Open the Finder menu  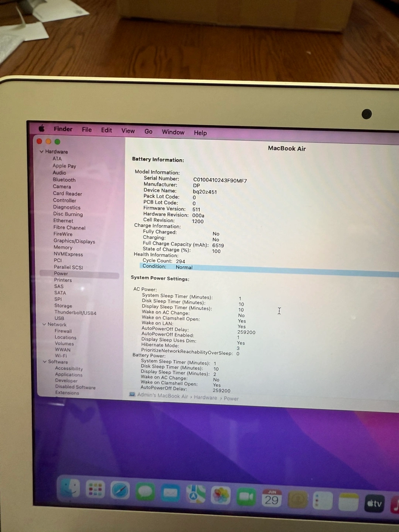click(63, 129)
